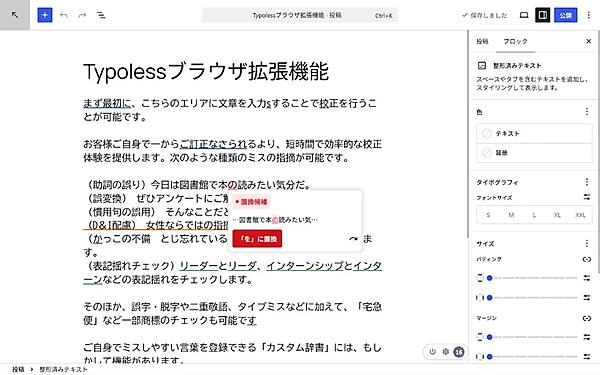Select font size S
This screenshot has width=600, height=375.
(488, 215)
